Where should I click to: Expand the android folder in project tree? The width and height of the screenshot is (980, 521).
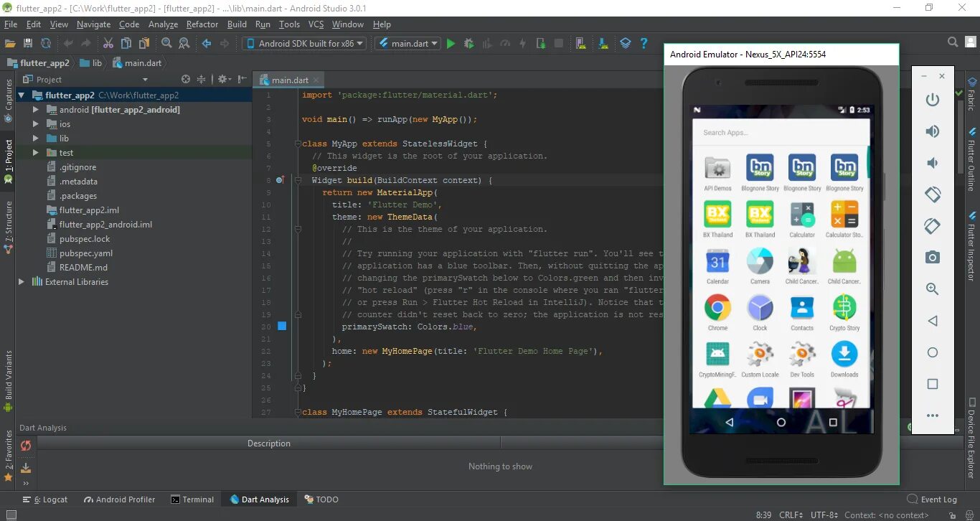[35, 110]
